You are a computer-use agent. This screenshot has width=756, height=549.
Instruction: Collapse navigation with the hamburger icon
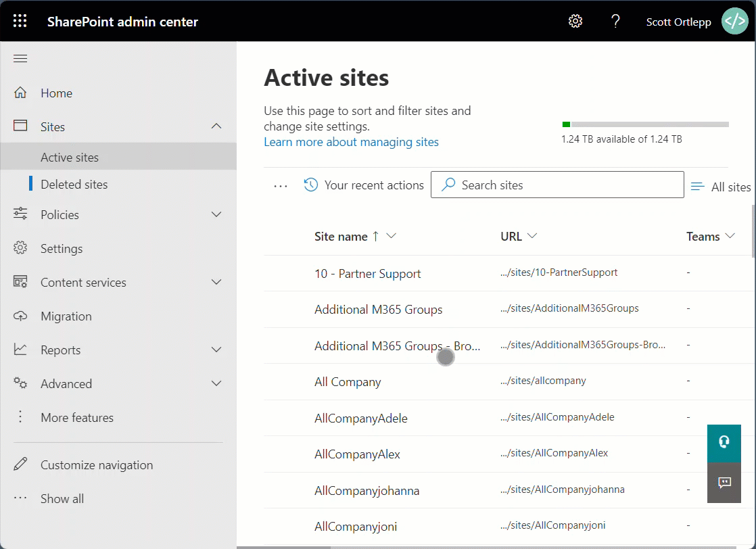click(x=20, y=59)
